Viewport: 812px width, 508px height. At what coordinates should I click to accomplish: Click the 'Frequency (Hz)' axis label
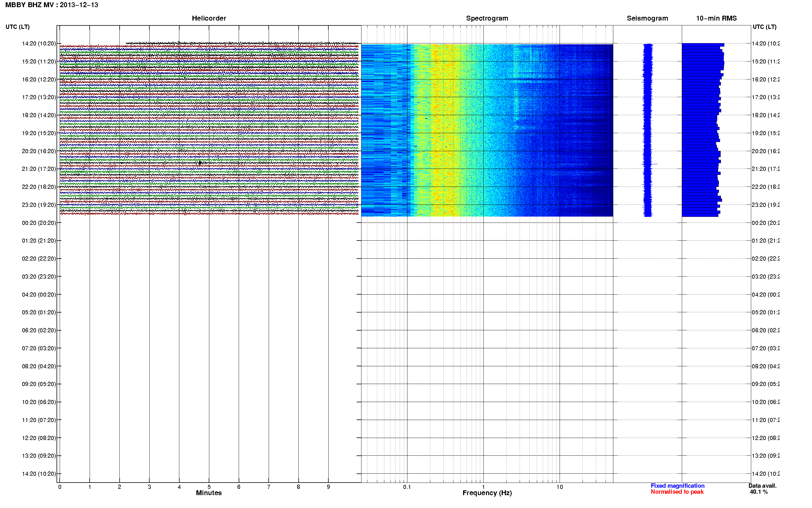point(487,493)
